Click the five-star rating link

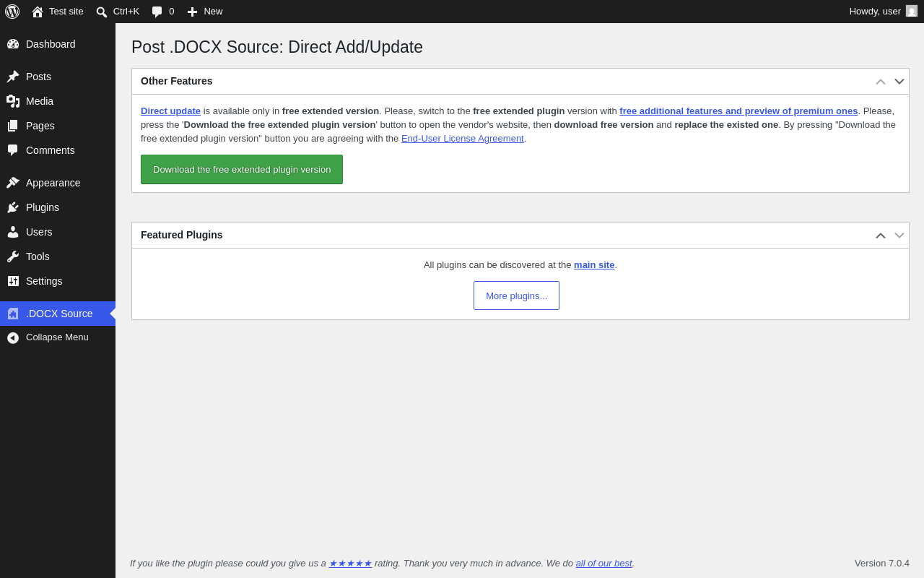pyautogui.click(x=350, y=563)
